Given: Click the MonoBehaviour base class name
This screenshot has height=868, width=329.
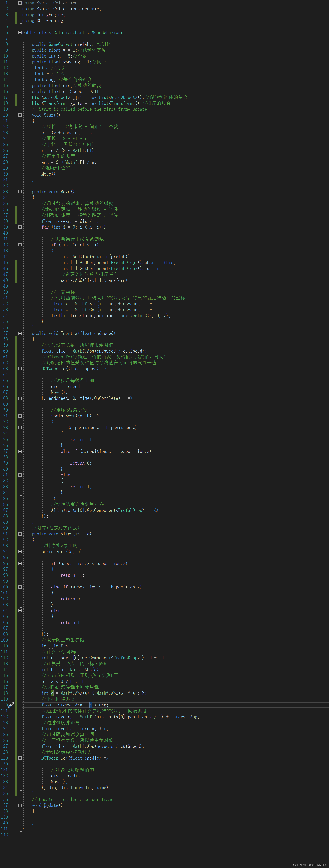Looking at the screenshot, I should 107,33.
